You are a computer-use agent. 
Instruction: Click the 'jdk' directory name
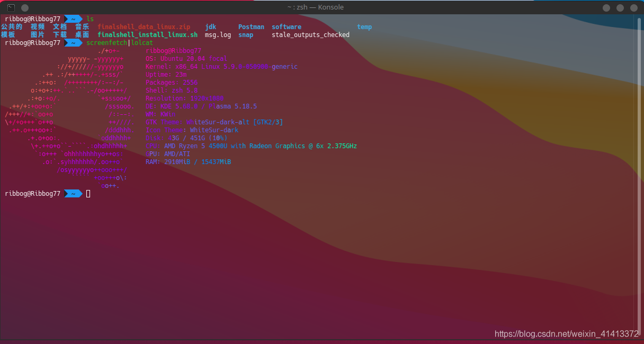pyautogui.click(x=210, y=27)
